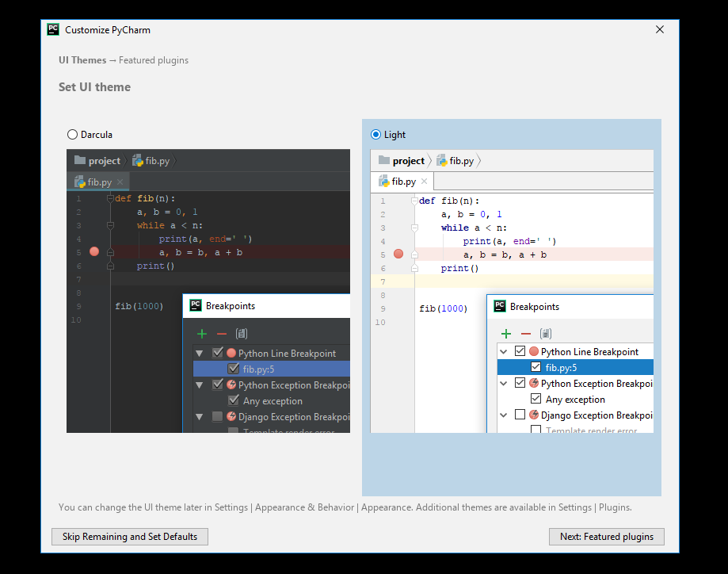Click 'project' breadcrumb label in Darcula preview
728x574 pixels.
[x=105, y=161]
